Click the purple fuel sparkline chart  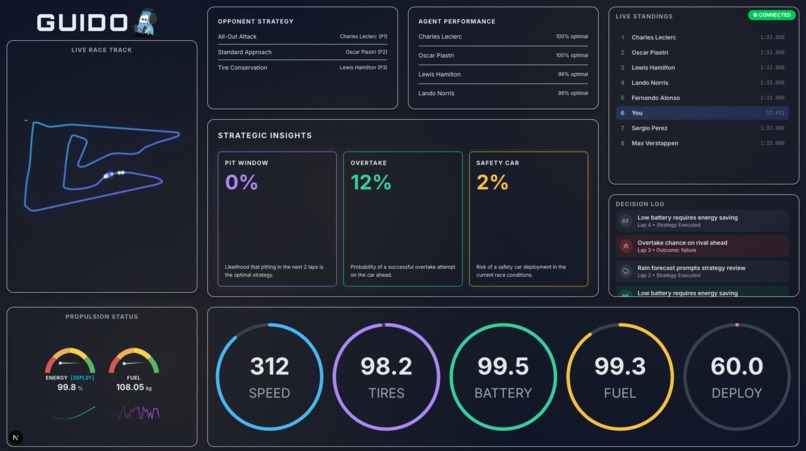click(136, 413)
